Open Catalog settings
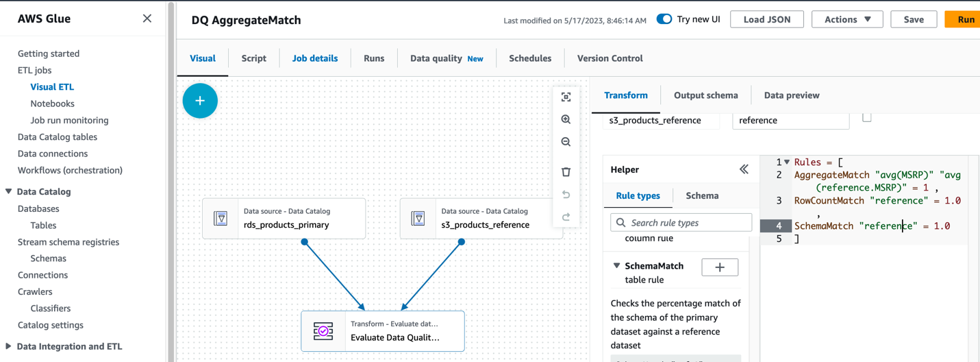This screenshot has width=980, height=362. 51,325
